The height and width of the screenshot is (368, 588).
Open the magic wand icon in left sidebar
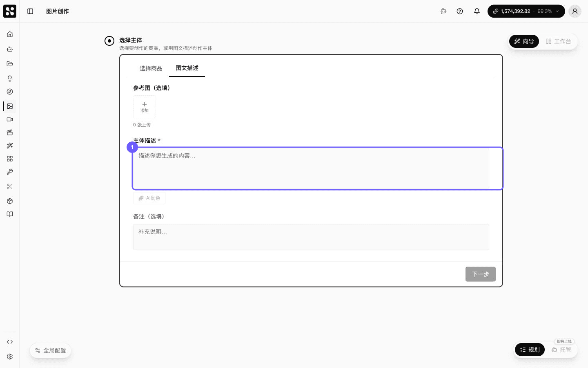pos(10,146)
